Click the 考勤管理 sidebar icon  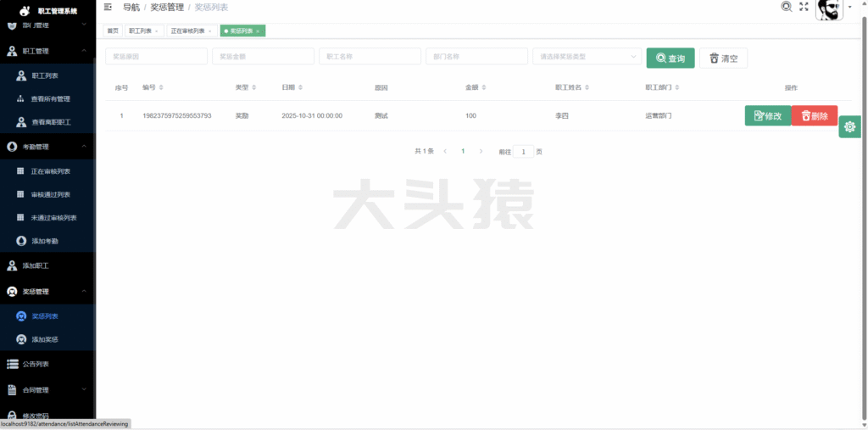point(12,147)
